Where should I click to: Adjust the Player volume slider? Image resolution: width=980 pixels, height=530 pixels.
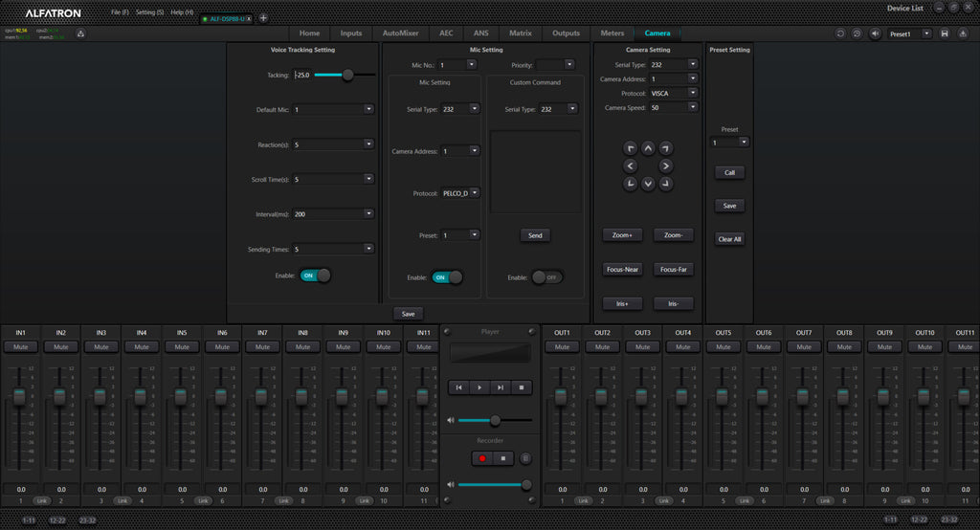[495, 421]
